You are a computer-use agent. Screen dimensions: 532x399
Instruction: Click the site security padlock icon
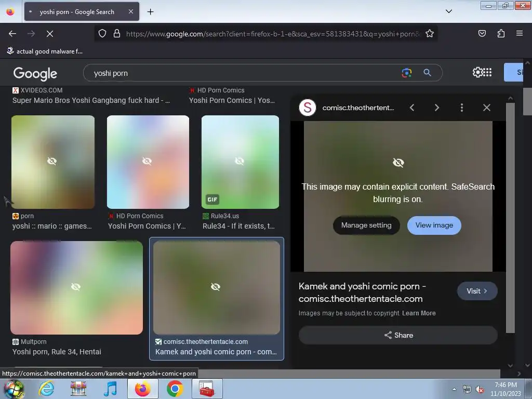point(117,34)
